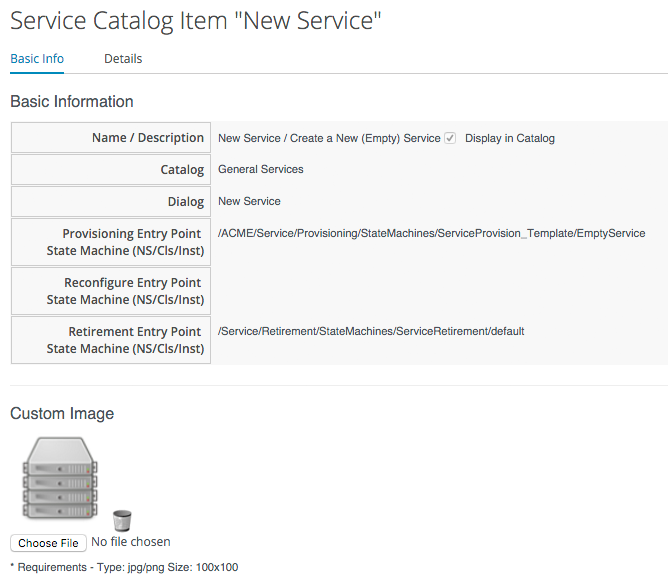668x583 pixels.
Task: Click the Custom Image section heading
Action: 62,413
